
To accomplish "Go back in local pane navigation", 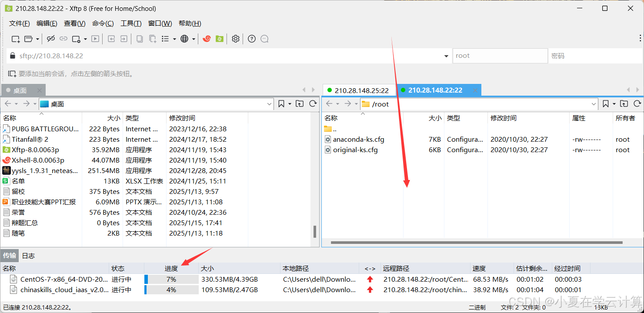I will point(8,104).
